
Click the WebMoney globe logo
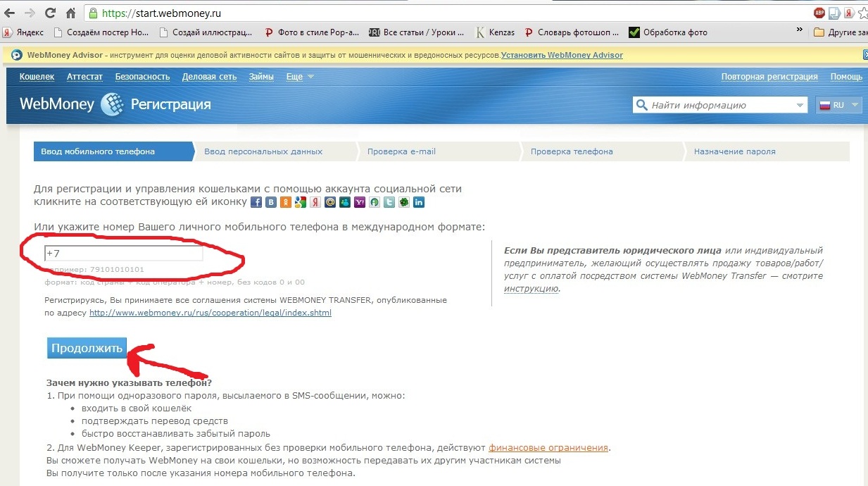point(112,104)
